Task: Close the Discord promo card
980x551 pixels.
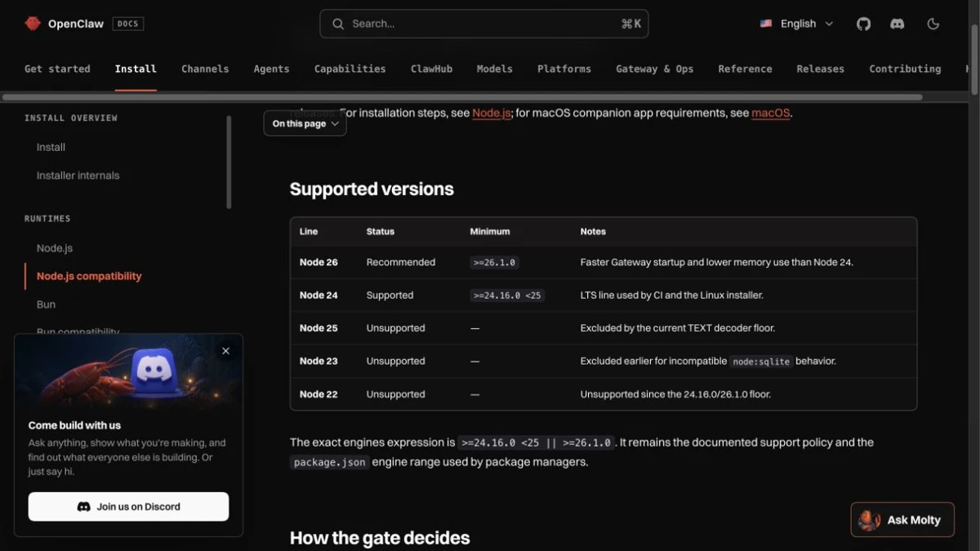Action: (226, 351)
